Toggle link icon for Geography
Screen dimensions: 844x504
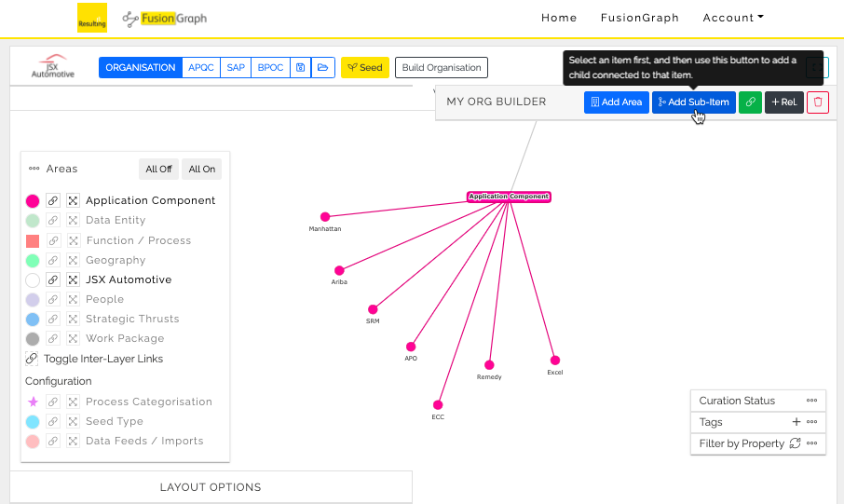[53, 260]
